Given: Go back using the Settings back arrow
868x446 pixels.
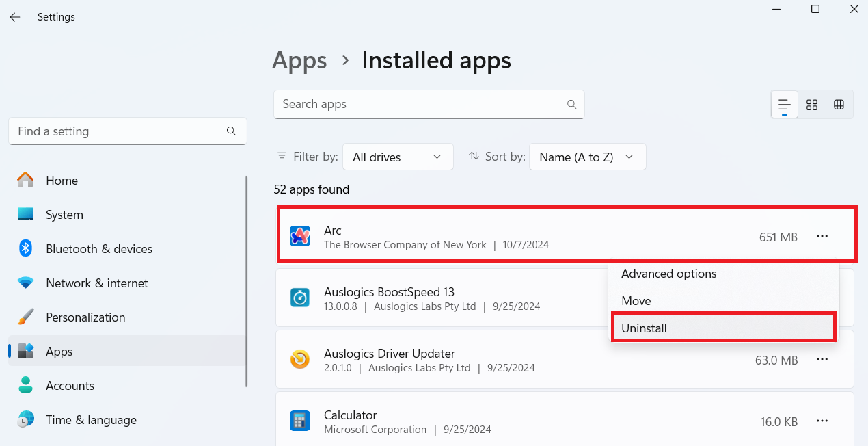Looking at the screenshot, I should click(x=15, y=17).
